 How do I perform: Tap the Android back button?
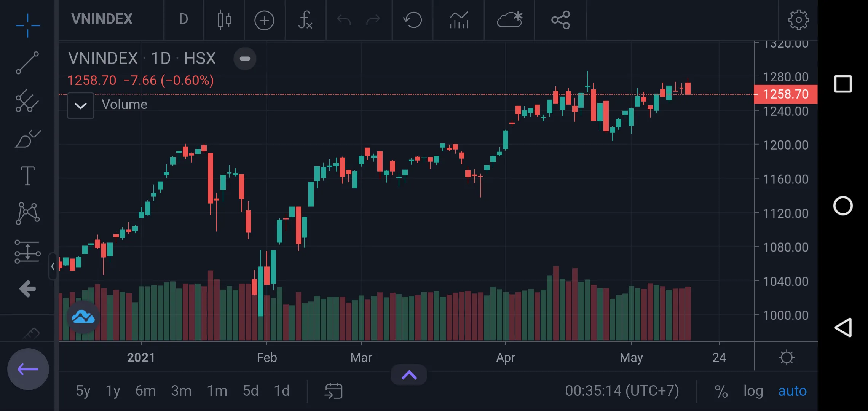843,327
